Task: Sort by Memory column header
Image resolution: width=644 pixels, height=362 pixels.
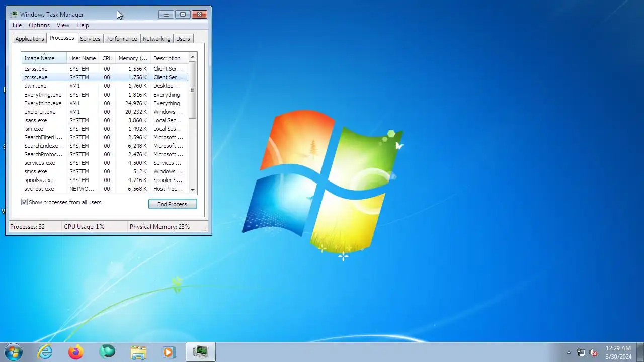Action: click(133, 58)
